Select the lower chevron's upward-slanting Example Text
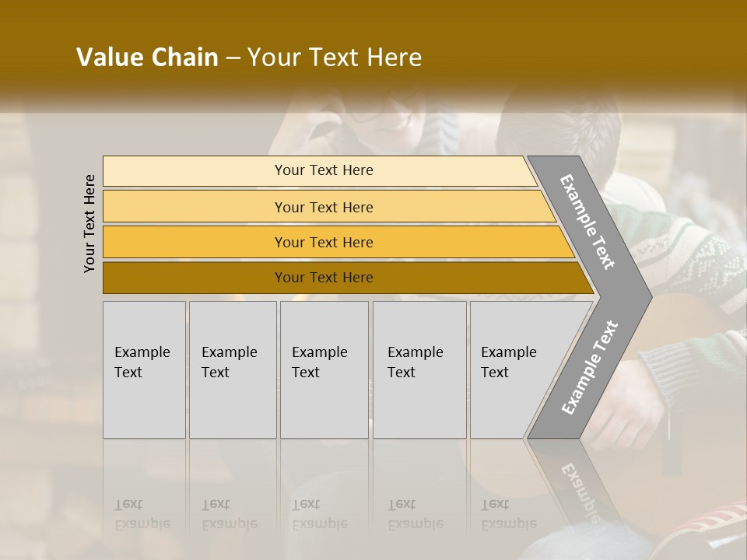 click(589, 367)
